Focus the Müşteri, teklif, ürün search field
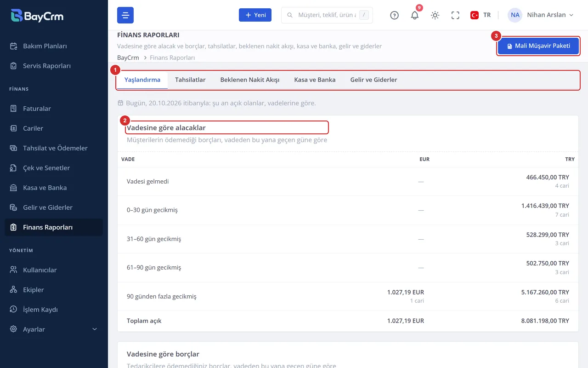Viewport: 588px width, 368px height. (327, 15)
